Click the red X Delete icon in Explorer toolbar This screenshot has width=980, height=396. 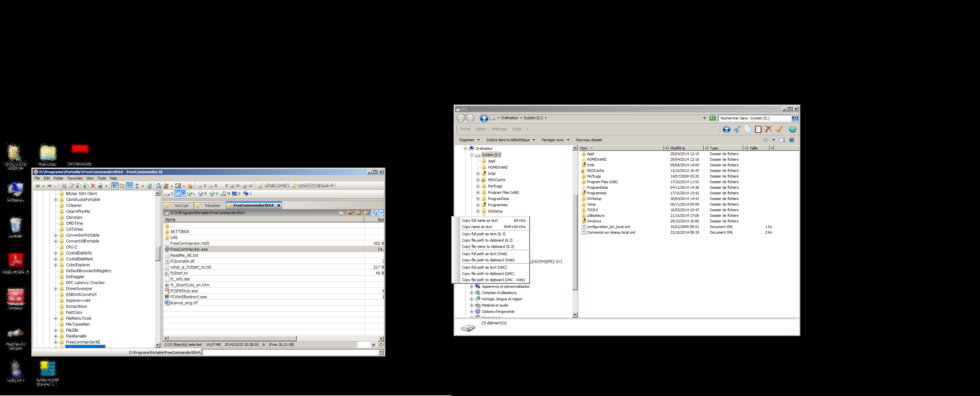click(769, 129)
